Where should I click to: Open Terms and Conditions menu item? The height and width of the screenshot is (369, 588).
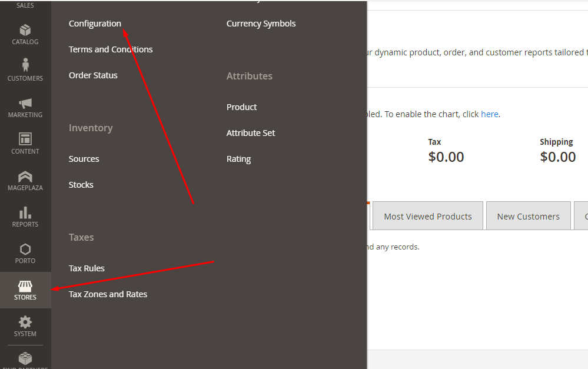coord(111,49)
